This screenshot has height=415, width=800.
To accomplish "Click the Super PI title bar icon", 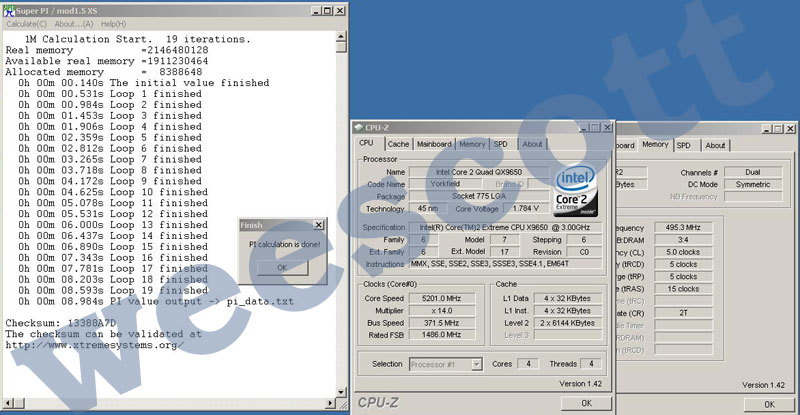I will tap(9, 11).
